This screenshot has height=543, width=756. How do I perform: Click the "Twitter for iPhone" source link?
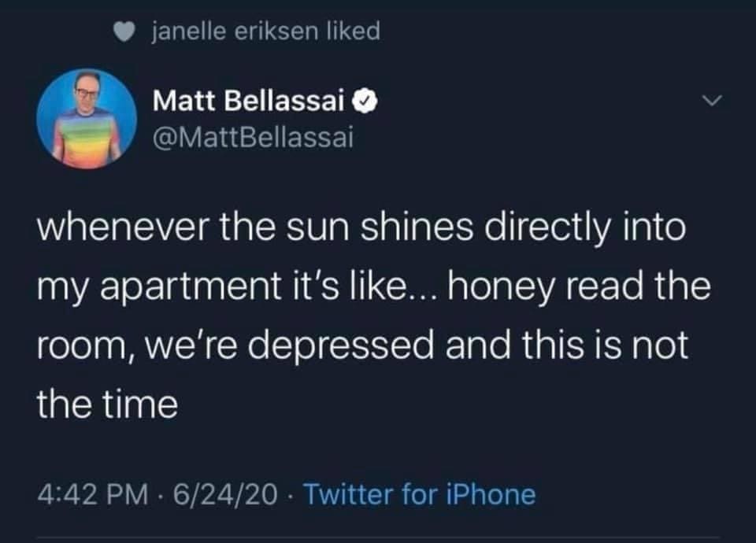(419, 495)
